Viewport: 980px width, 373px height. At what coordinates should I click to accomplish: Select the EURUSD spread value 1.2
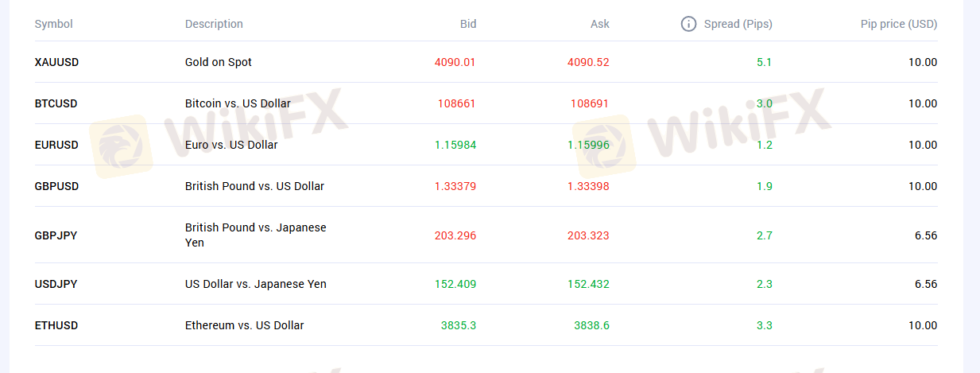(x=765, y=145)
